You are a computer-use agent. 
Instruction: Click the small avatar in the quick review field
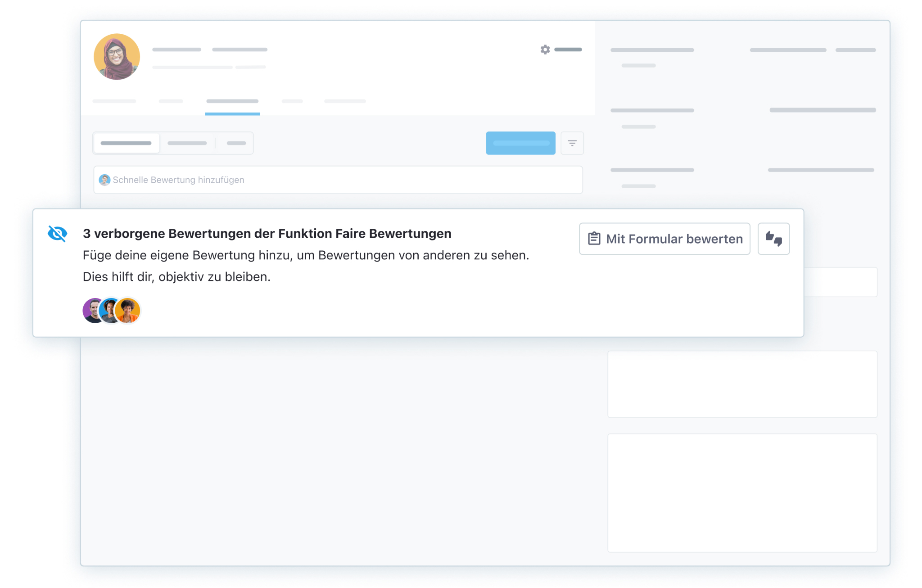tap(104, 180)
